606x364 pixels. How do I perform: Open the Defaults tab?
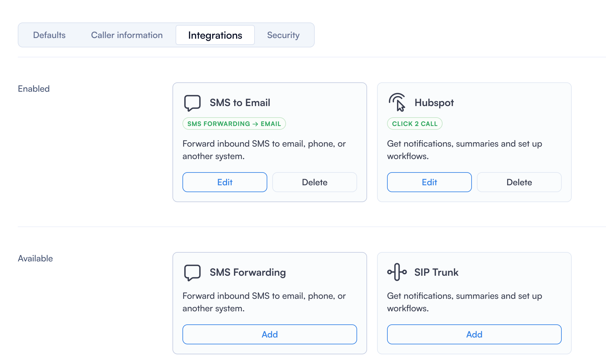(49, 35)
